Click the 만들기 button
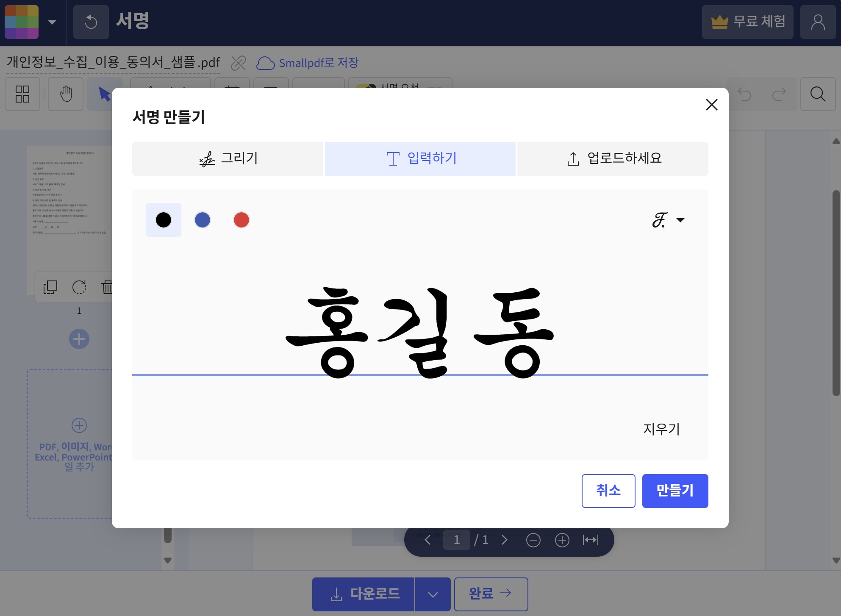The image size is (841, 616). 675,491
